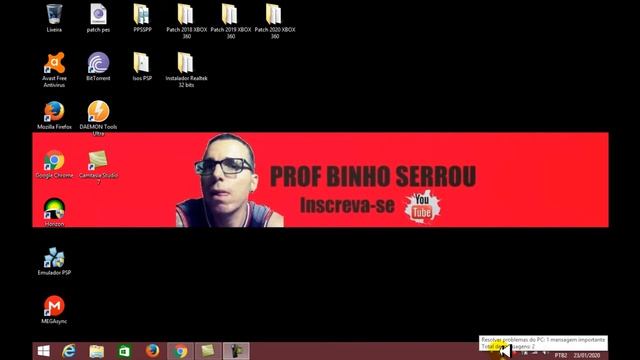This screenshot has width=640, height=360.
Task: Open the patch pes file icon
Action: 98,18
